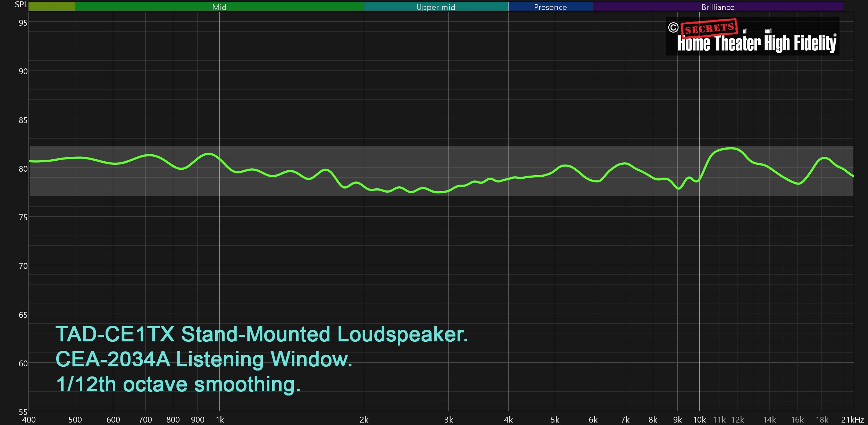Click the 75 dB axis value
Image resolution: width=868 pixels, height=425 pixels.
[23, 218]
